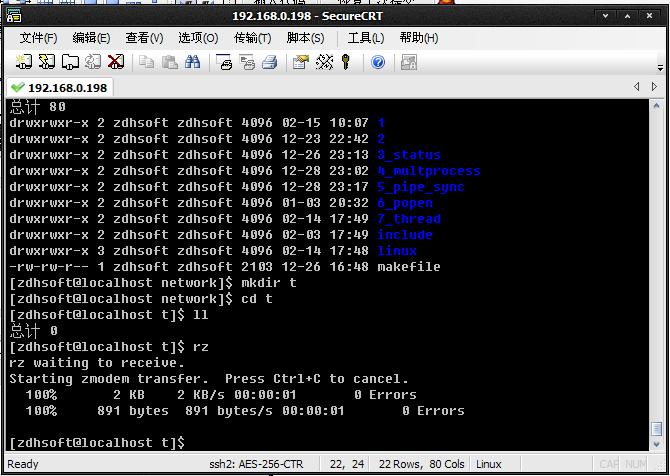The width and height of the screenshot is (670, 476).
Task: Click the Connect toolbar icon
Action: click(x=24, y=62)
